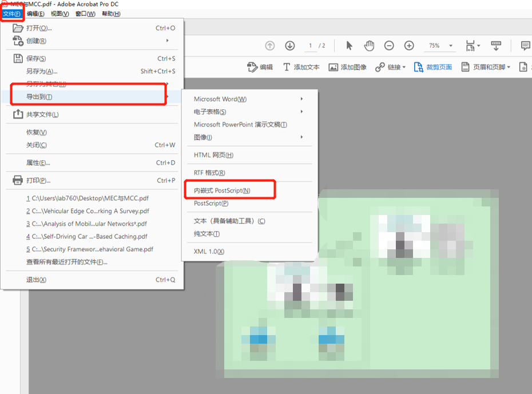Viewport: 532px width, 394px height.
Task: Expand the Microsoft Word(W) submenu arrow
Action: click(301, 99)
